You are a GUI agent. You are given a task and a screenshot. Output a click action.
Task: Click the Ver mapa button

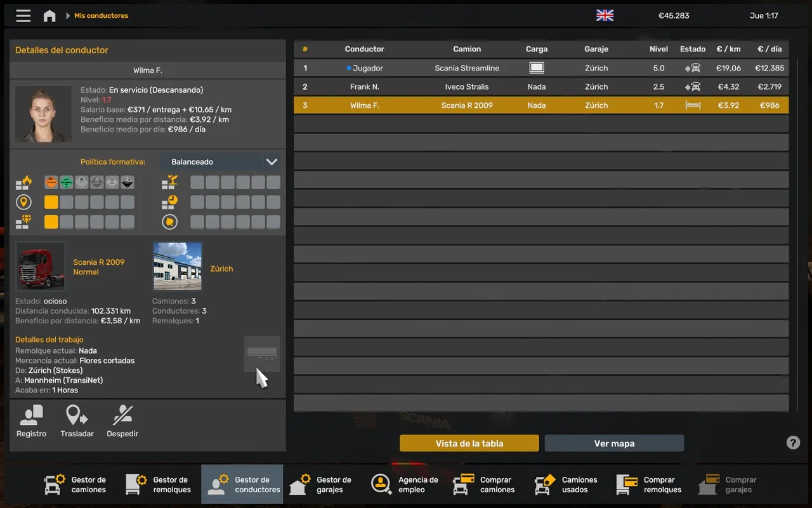point(614,443)
